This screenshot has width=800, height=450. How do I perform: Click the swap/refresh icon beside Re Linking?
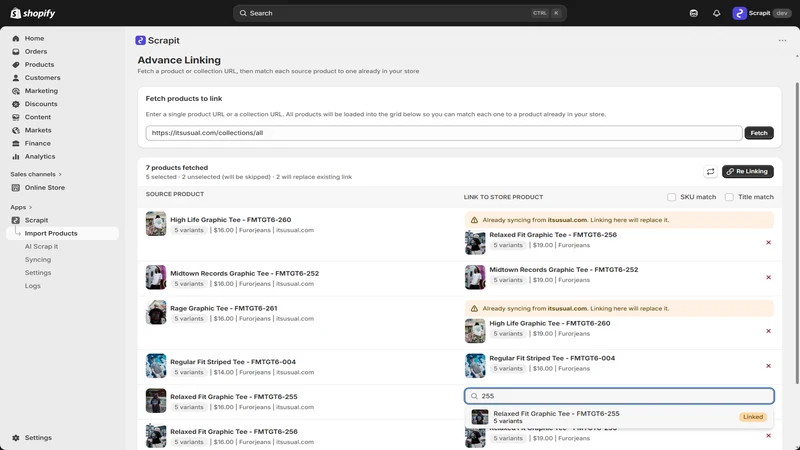pyautogui.click(x=710, y=171)
